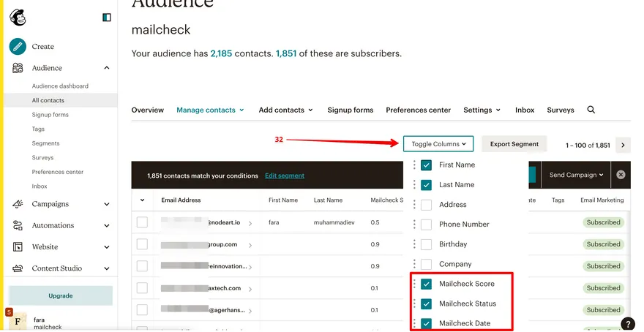Screen dimensions: 644x332
Task: Click the 2,185 contacts link
Action: [x=221, y=53]
